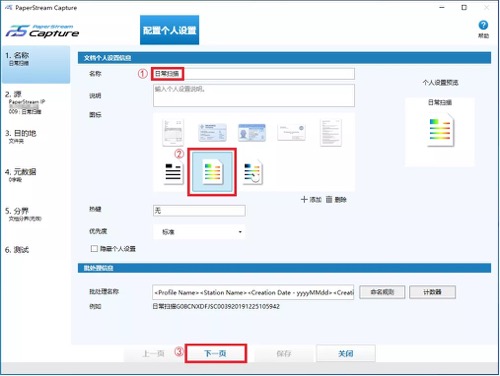
Task: Click the 上一页 previous page button
Action: pyautogui.click(x=154, y=353)
